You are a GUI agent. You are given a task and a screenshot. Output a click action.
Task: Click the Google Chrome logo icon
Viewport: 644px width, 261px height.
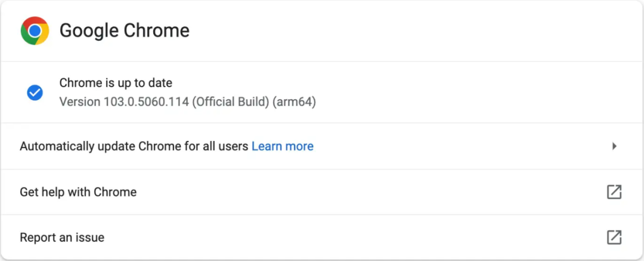click(35, 30)
